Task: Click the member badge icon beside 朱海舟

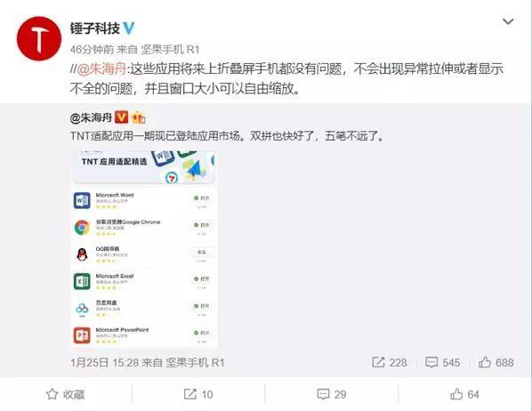Action: 138,117
